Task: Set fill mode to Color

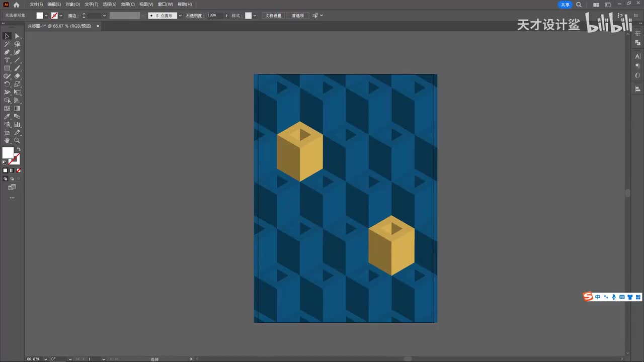Action: [6, 170]
